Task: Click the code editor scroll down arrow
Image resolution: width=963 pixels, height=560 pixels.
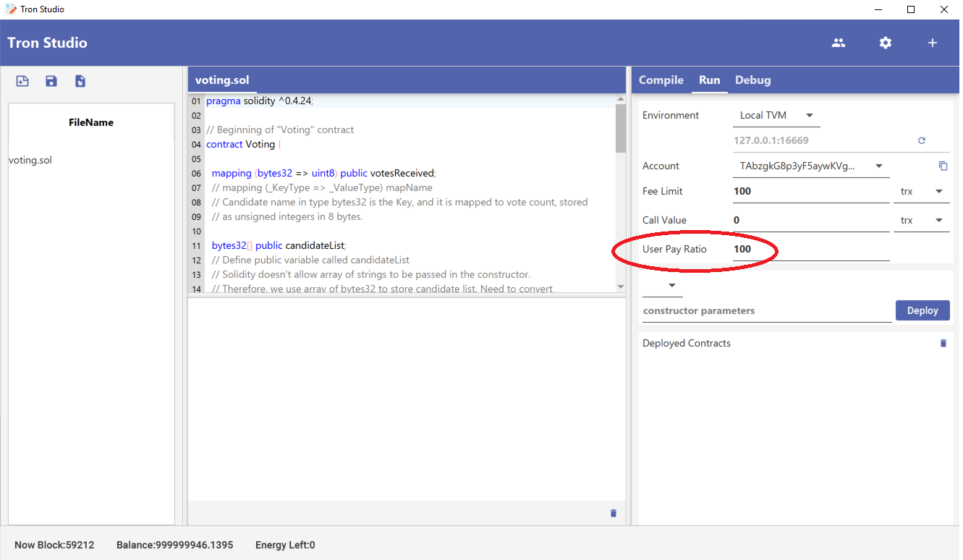Action: click(621, 287)
